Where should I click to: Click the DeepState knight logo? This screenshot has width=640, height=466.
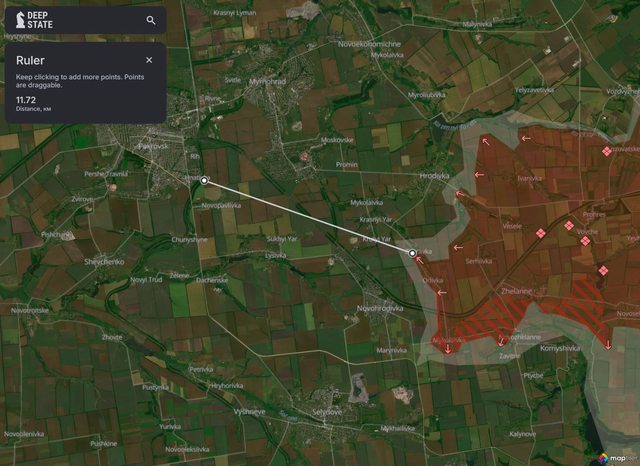[x=19, y=19]
